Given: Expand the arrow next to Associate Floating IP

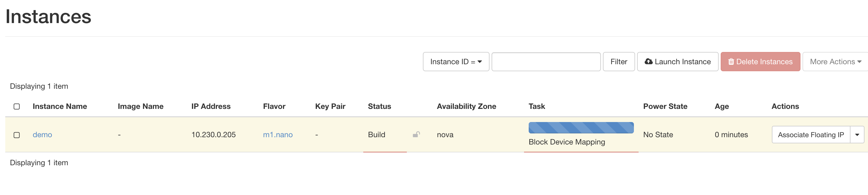Looking at the screenshot, I should click(x=857, y=134).
